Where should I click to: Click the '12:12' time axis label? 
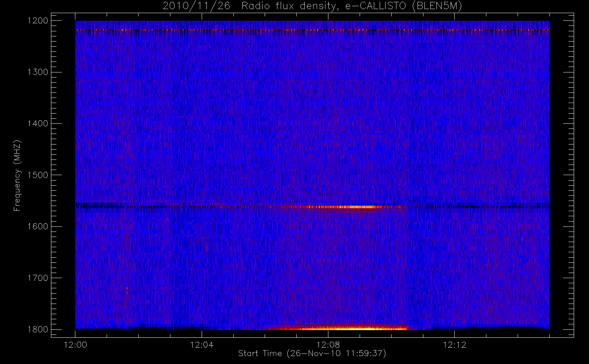click(454, 345)
